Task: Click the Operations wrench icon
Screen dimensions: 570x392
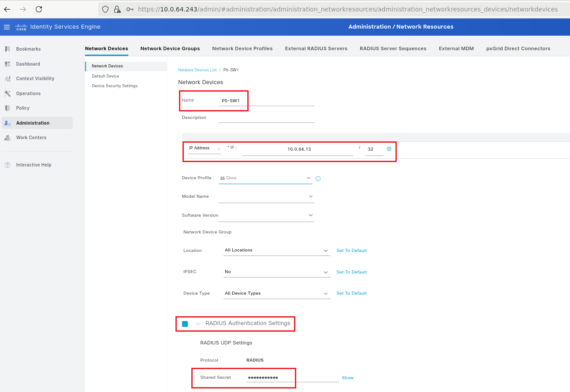Action: 7,93
